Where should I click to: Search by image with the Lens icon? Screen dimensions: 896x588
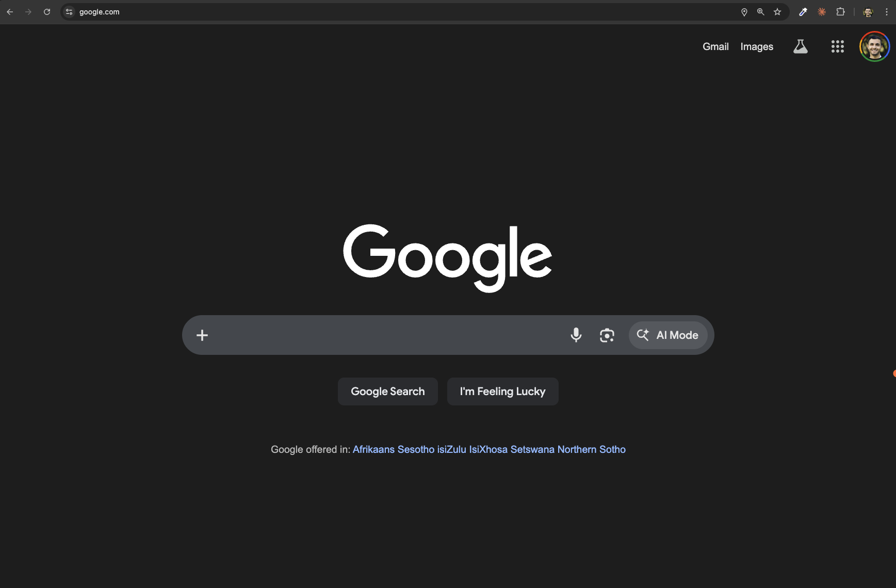[607, 335]
